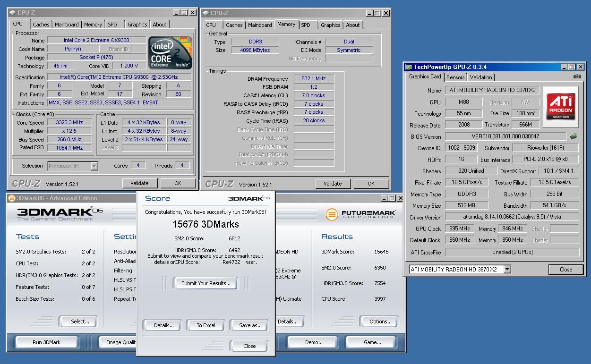Viewport: 591px width, 364px height.
Task: Select Graphics tab in first CPU-Z window
Action: click(137, 25)
